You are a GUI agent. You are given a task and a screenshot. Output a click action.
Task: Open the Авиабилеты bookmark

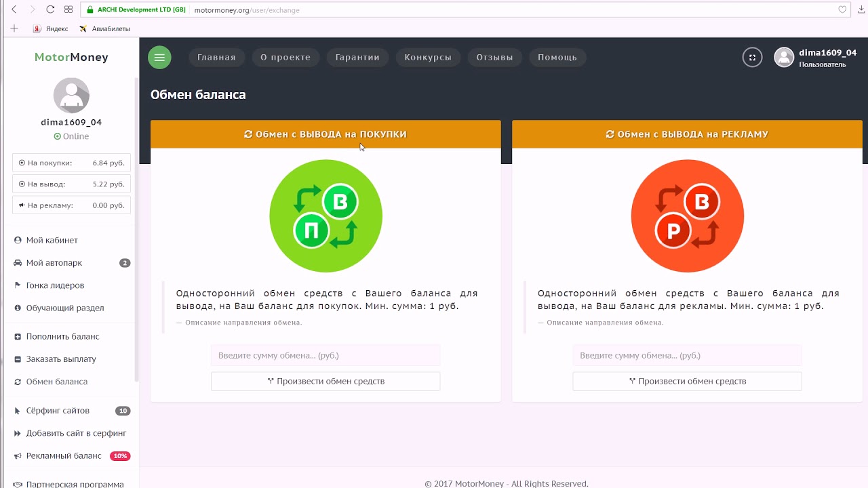[x=104, y=28]
